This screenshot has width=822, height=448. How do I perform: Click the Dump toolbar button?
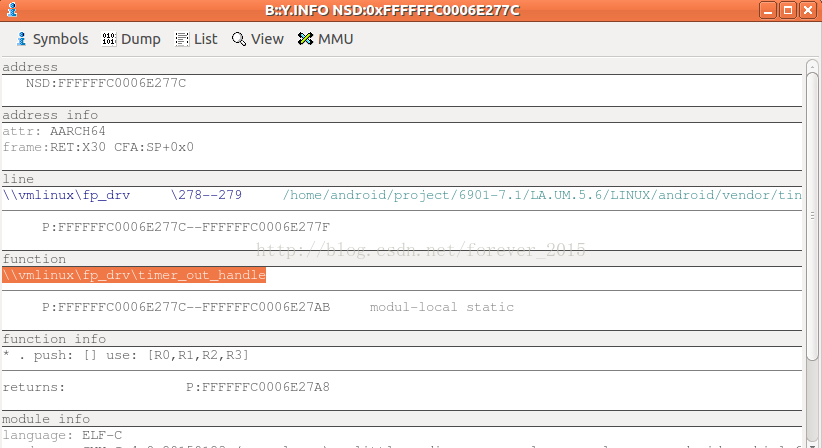(131, 39)
